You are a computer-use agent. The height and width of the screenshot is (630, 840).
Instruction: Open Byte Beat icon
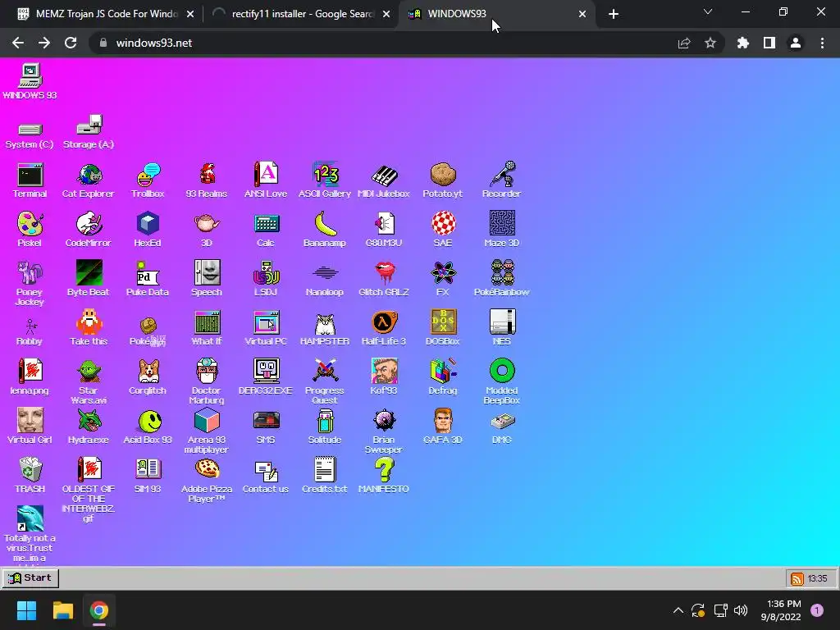tap(89, 279)
